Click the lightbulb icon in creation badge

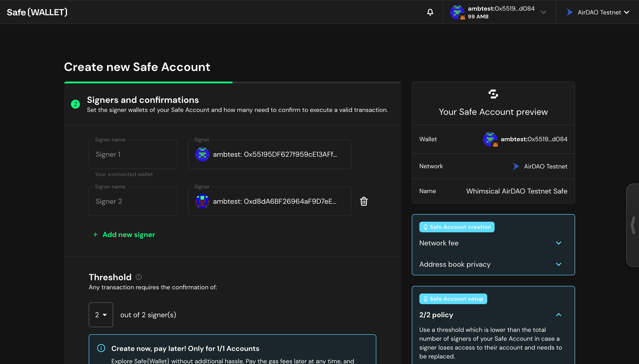click(425, 227)
